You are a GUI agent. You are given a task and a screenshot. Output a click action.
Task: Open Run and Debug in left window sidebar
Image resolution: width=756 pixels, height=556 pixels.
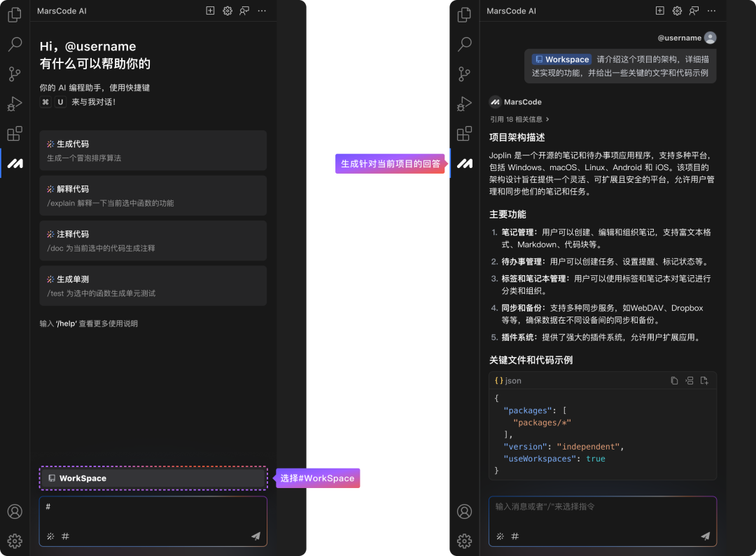[15, 104]
